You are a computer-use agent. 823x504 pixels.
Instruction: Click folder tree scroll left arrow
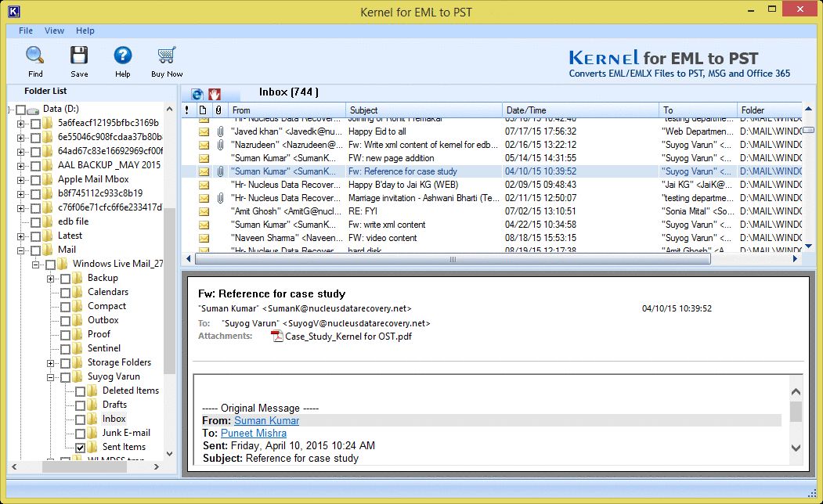(x=14, y=466)
